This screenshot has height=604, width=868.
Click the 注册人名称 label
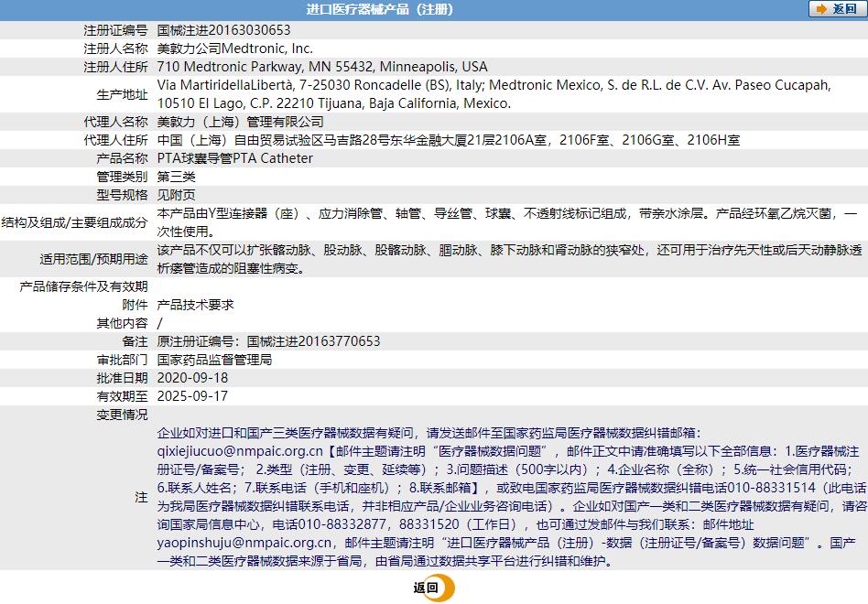tap(115, 49)
